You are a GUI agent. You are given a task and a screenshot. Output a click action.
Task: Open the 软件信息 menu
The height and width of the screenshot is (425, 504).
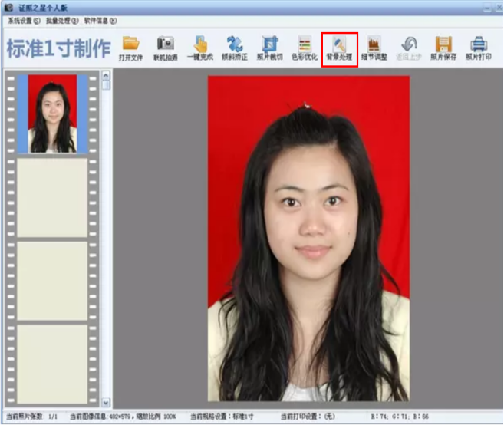(100, 21)
